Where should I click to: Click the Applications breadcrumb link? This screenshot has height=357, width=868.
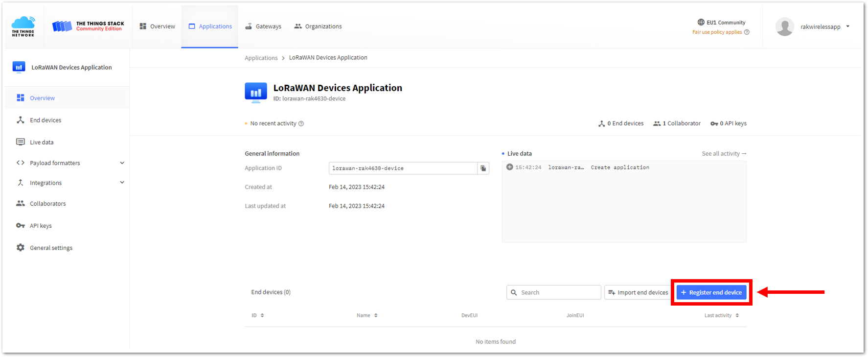tap(261, 58)
